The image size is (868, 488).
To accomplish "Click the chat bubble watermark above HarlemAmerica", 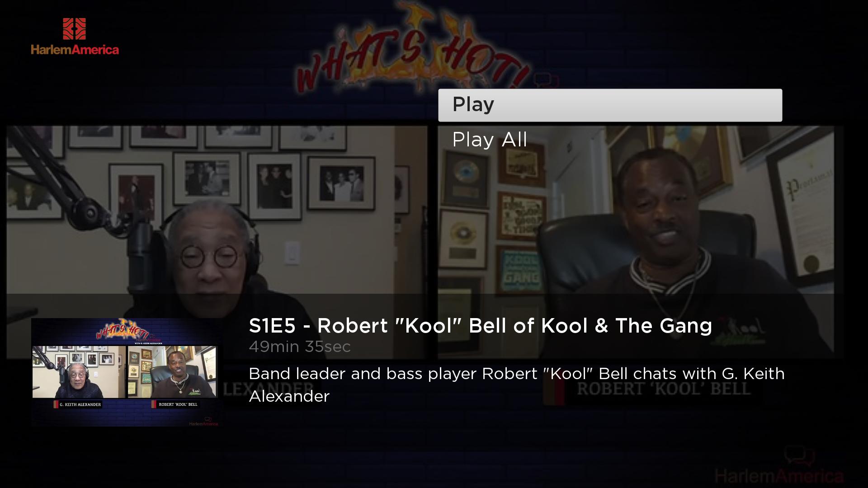I will tap(799, 457).
